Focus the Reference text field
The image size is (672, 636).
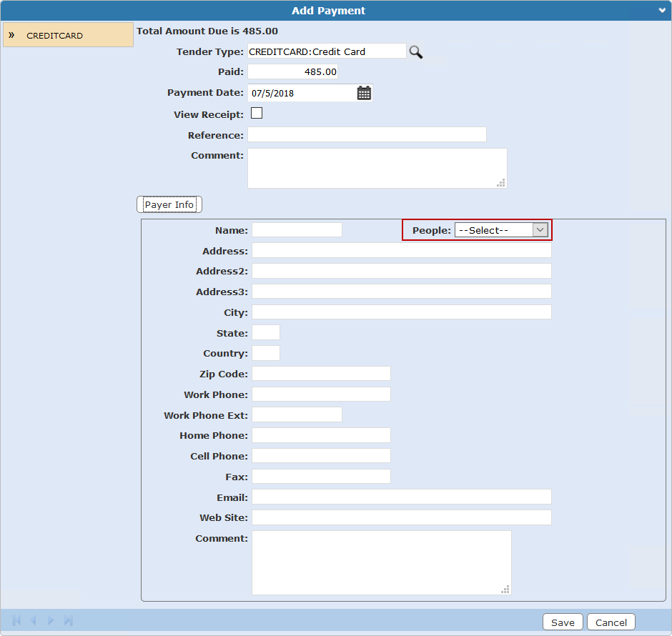tap(367, 134)
